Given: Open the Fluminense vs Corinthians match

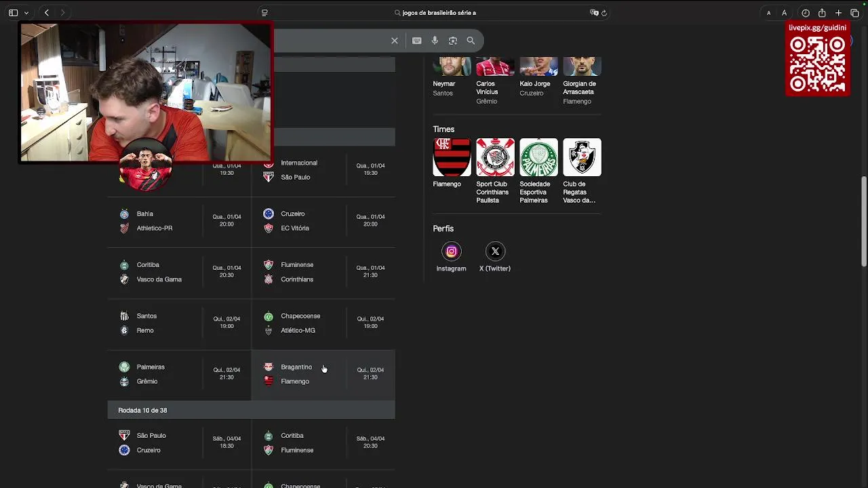Looking at the screenshot, I should tap(323, 272).
